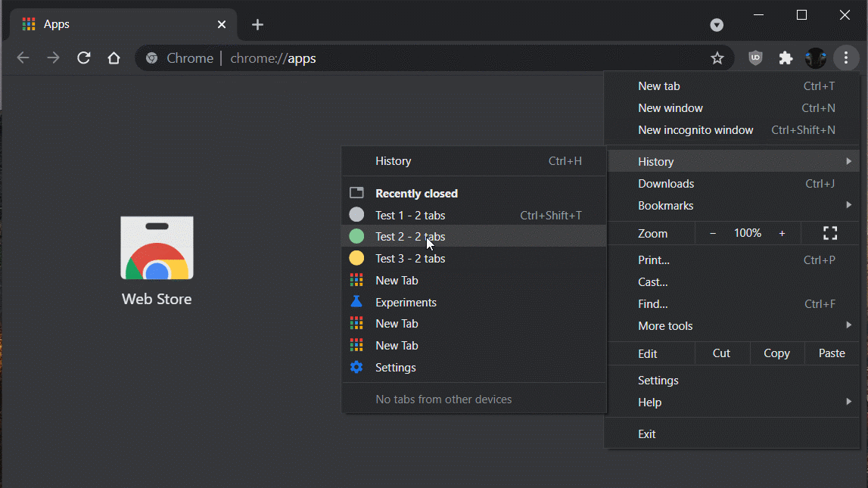Increase zoom with the plus control

point(782,233)
